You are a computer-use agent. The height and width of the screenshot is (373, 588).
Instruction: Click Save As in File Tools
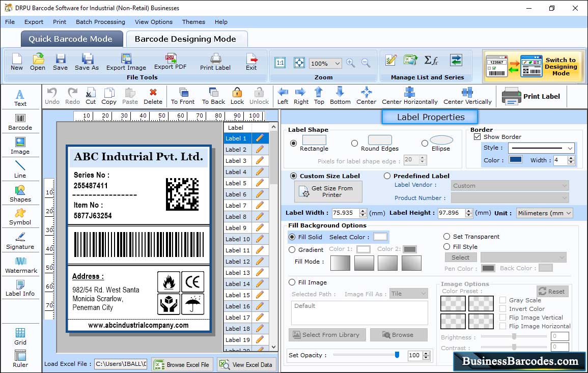[x=87, y=62]
